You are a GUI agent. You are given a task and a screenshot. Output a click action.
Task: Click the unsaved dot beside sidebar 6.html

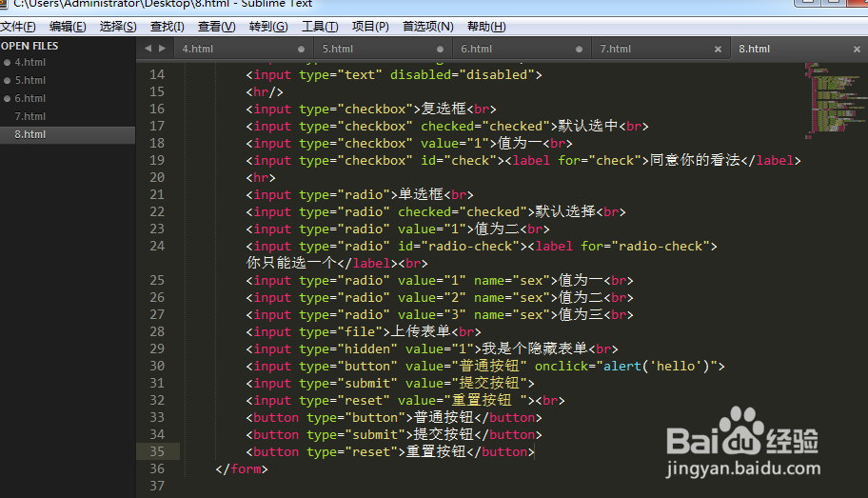tap(8, 99)
